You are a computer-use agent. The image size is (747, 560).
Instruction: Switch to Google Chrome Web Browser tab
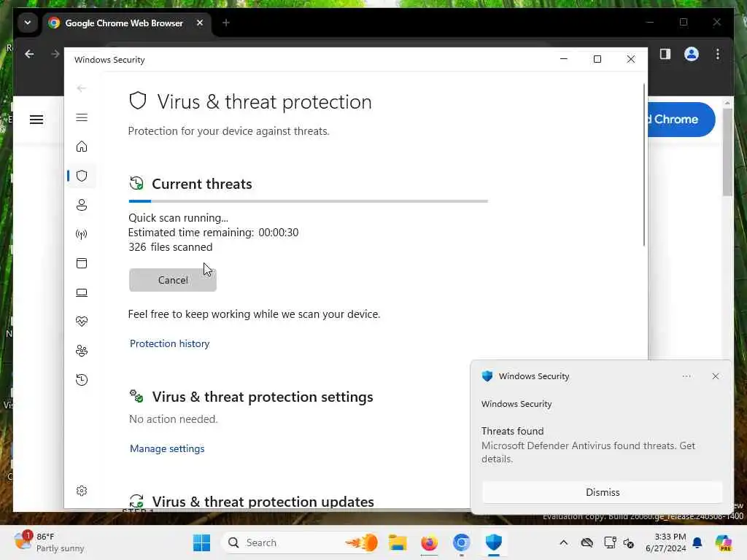124,23
